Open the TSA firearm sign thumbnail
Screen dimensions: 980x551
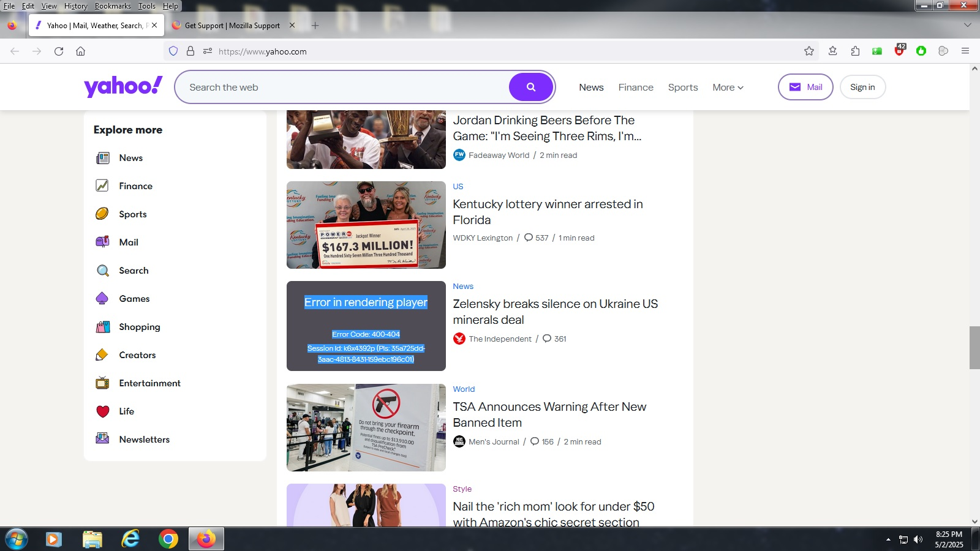[366, 427]
